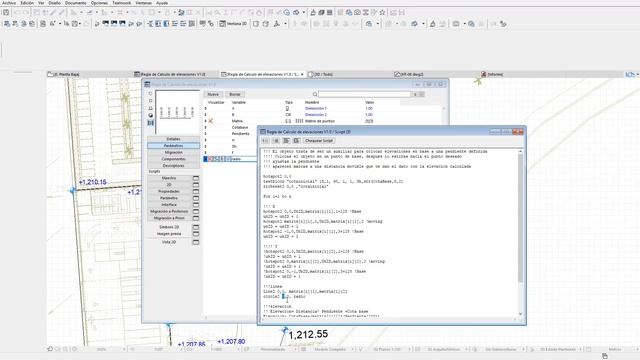This screenshot has width=640, height=360.
Task: Click the Chequear Script button
Action: pyautogui.click(x=319, y=140)
